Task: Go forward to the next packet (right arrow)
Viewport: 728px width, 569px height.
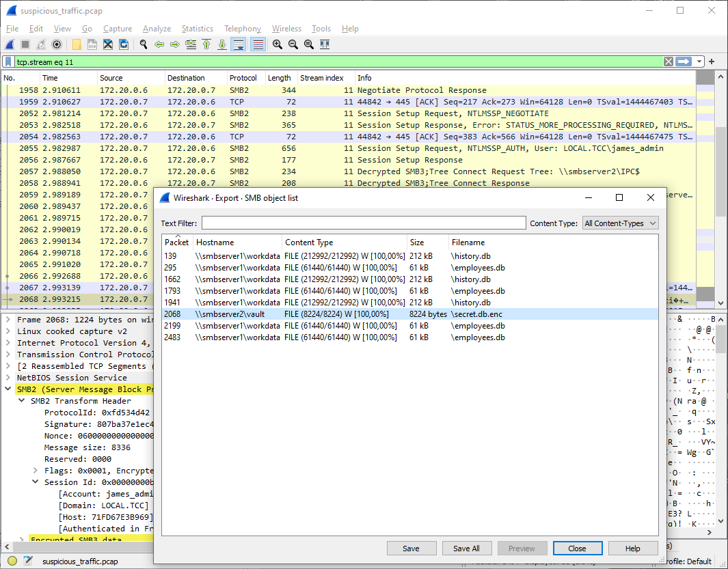Action: click(175, 44)
